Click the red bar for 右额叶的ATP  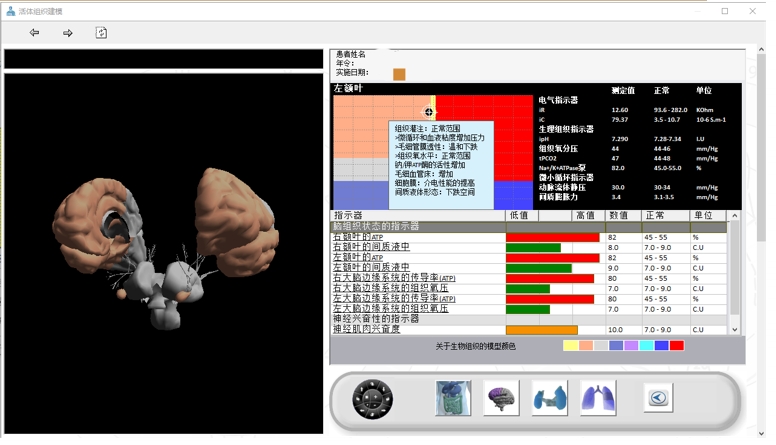[x=552, y=238]
